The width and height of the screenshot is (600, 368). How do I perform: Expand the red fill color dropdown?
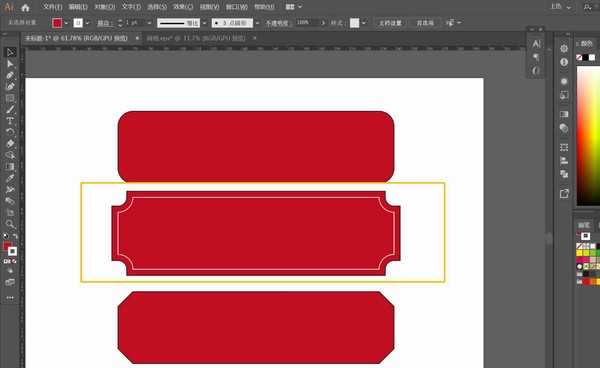[66, 23]
